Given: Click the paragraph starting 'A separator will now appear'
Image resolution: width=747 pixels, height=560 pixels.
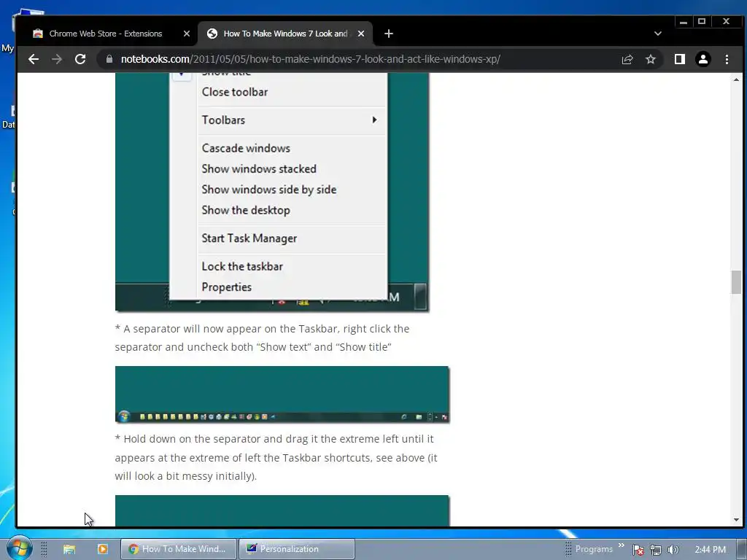Looking at the screenshot, I should coord(262,338).
